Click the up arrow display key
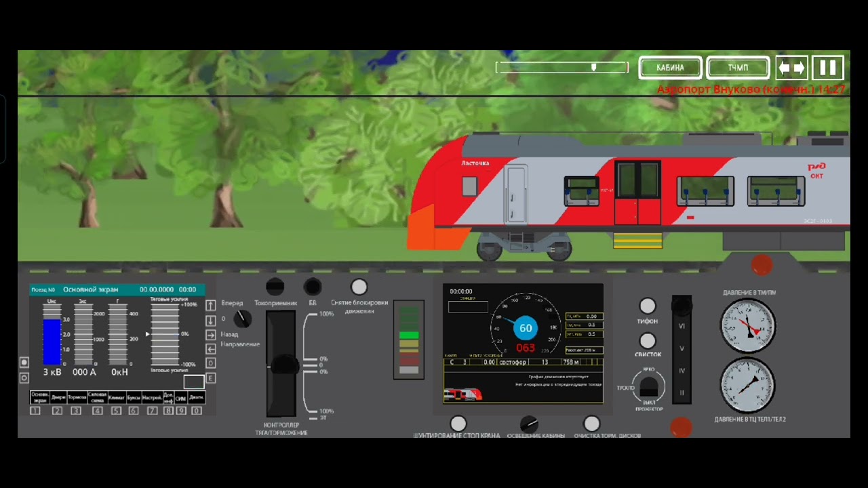 211,306
